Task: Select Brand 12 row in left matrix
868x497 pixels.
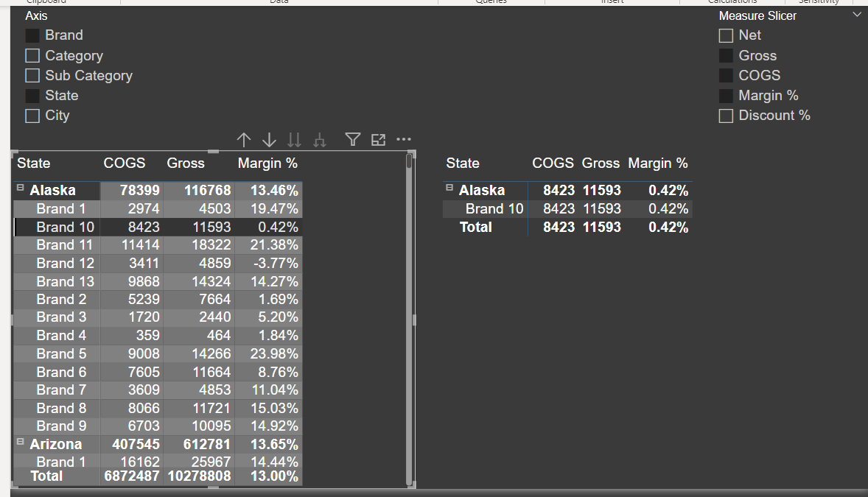Action: click(158, 263)
